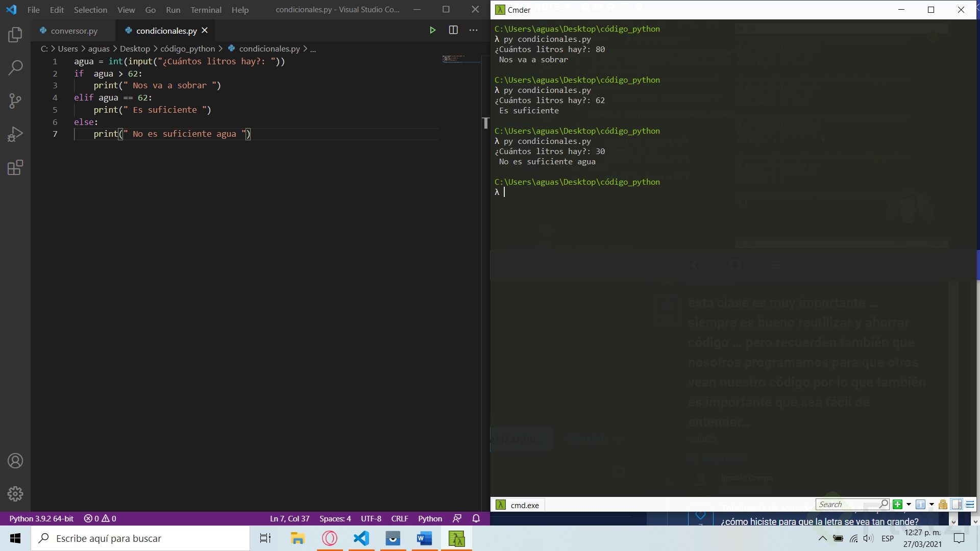Toggle the Cmder lock icon
Image resolution: width=980 pixels, height=551 pixels.
pos(943,504)
